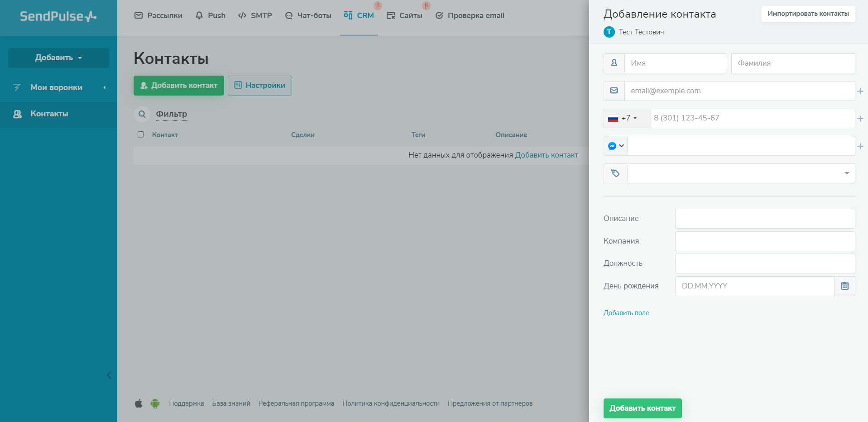868x422 pixels.
Task: Open the tags dropdown field
Action: (741, 173)
